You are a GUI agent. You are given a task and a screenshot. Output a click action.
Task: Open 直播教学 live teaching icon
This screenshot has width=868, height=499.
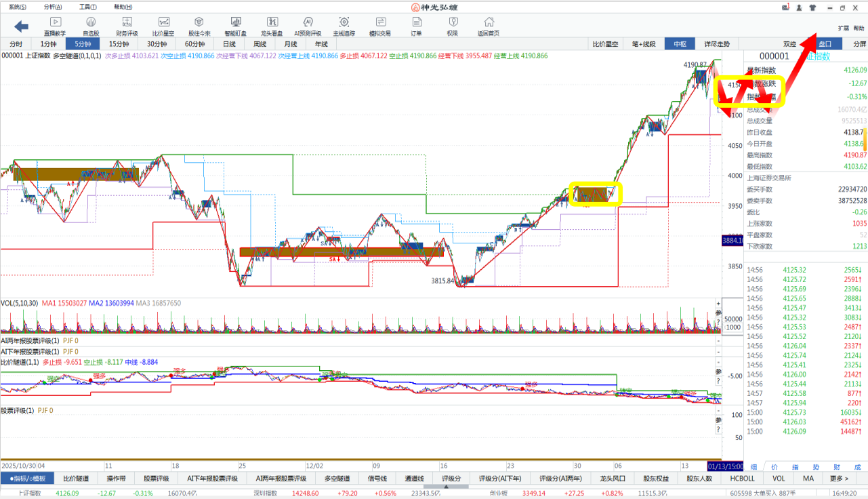click(55, 26)
